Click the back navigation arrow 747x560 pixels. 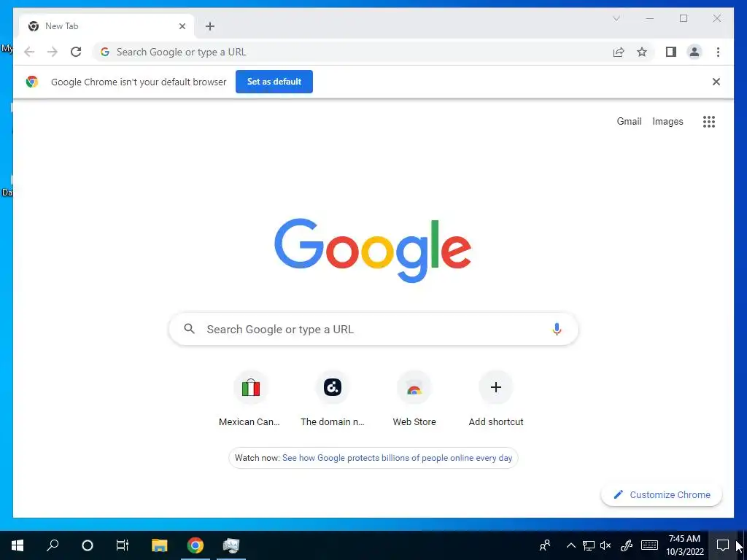[x=29, y=52]
